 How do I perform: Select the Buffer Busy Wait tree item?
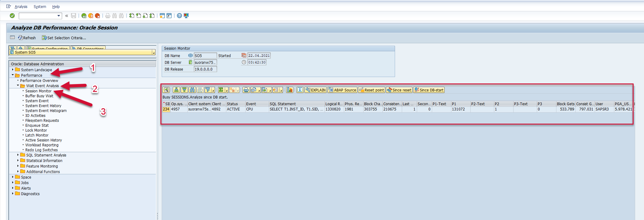(x=39, y=96)
